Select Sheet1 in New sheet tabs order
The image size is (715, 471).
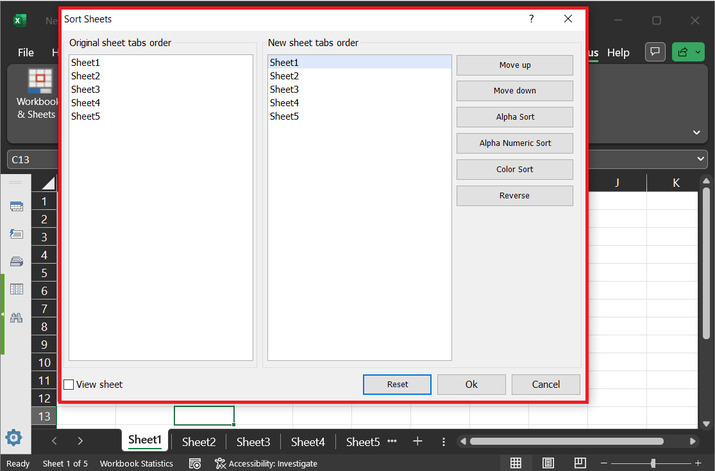pos(359,62)
